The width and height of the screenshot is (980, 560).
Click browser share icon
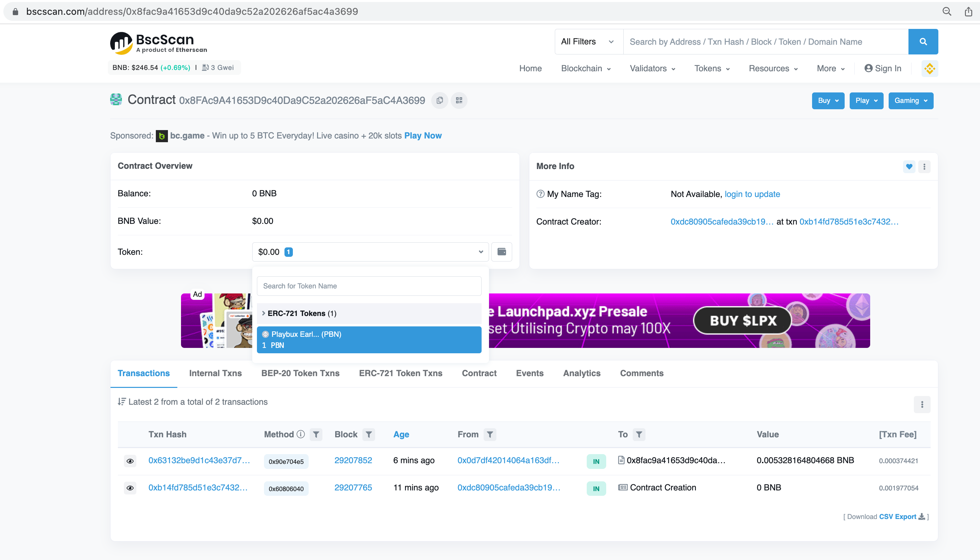(968, 11)
